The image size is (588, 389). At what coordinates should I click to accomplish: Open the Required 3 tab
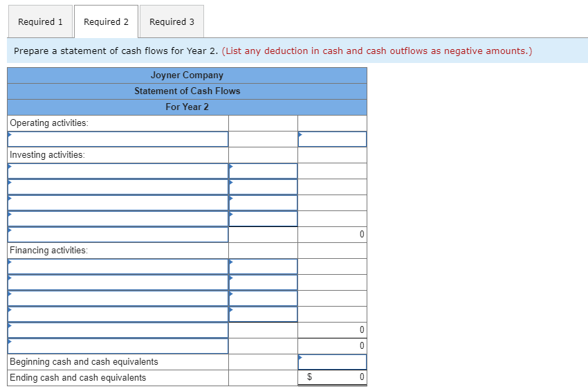pyautogui.click(x=172, y=21)
